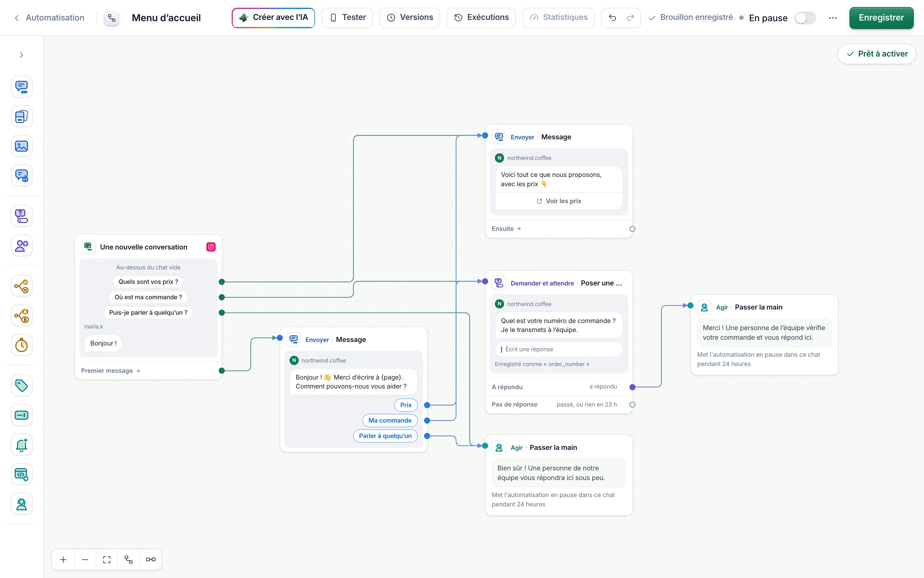Image resolution: width=924 pixels, height=578 pixels.
Task: Select the image block icon in sidebar
Action: tap(21, 146)
